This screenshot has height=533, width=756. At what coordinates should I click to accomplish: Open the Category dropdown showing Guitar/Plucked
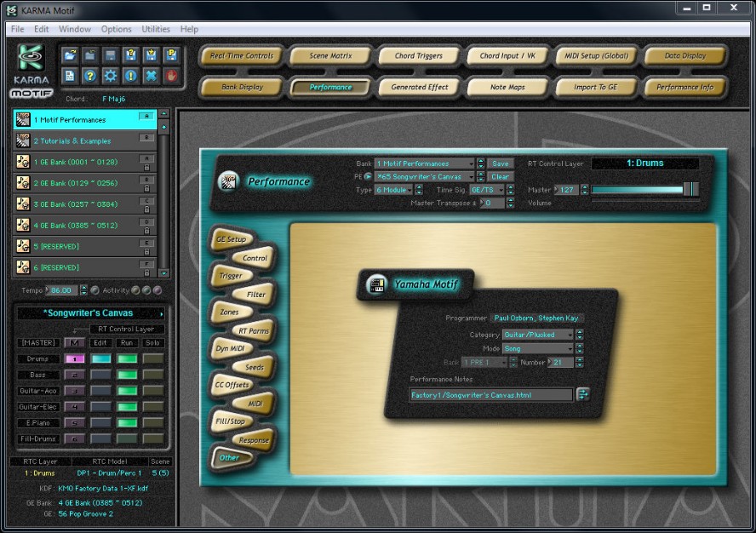[538, 335]
